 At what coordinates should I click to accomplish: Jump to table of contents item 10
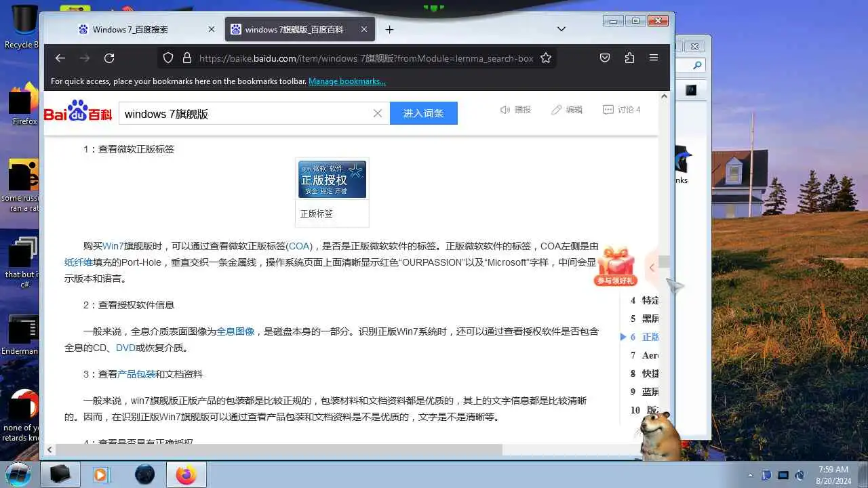pos(644,410)
